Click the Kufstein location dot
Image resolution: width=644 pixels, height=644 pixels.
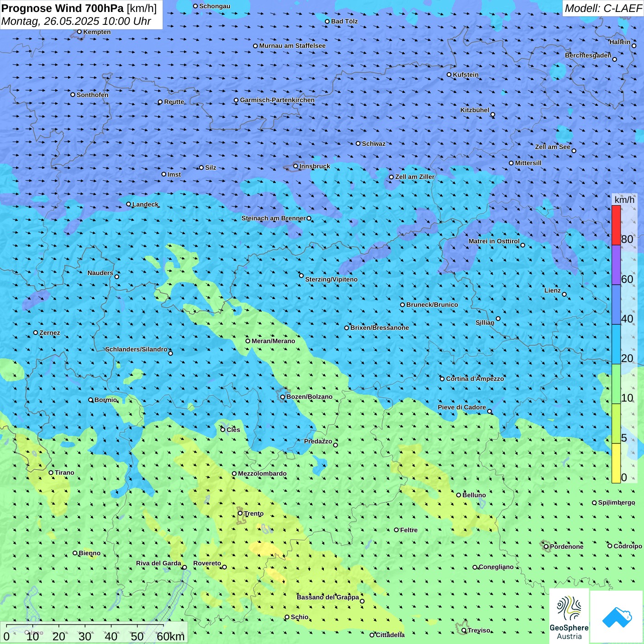(449, 75)
